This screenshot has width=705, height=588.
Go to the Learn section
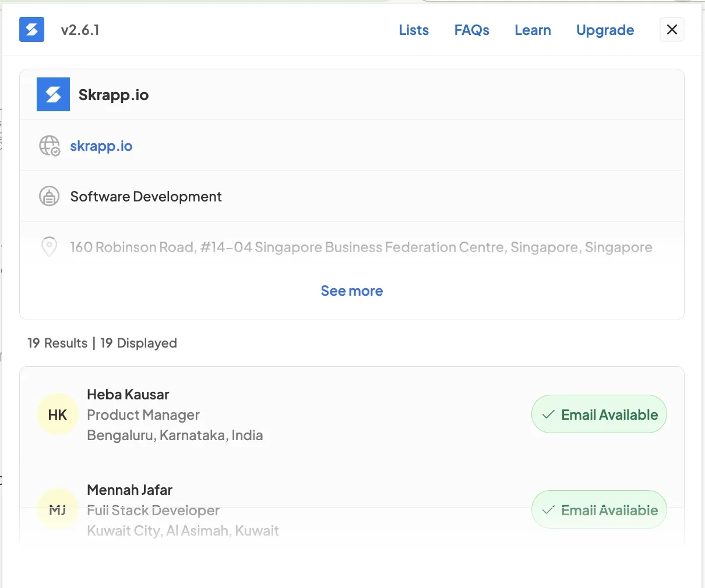[533, 30]
